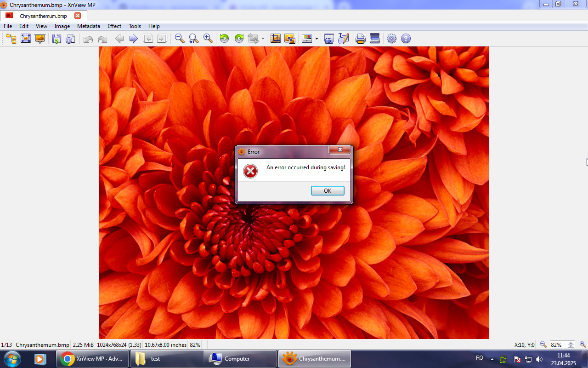The height and width of the screenshot is (368, 588).
Task: Decrease zoom with the stepper down arrow
Action: 571,346
